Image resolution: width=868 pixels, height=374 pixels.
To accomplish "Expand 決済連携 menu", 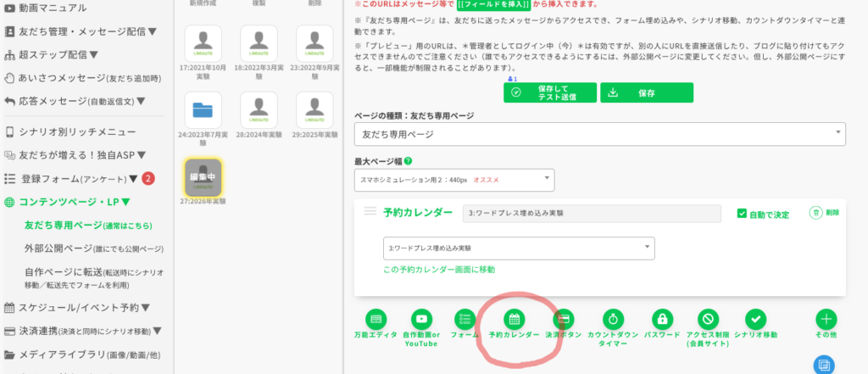I will coord(82,332).
